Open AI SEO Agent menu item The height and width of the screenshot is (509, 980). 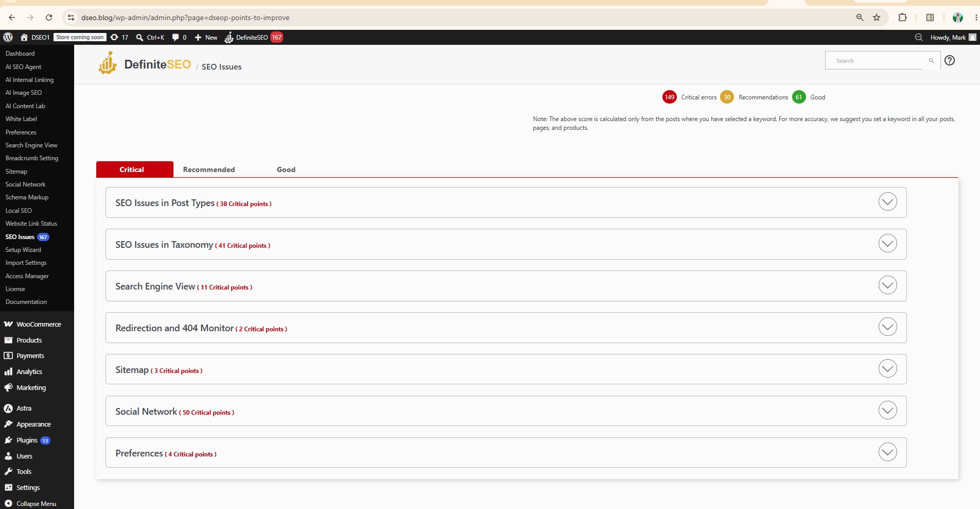tap(23, 67)
